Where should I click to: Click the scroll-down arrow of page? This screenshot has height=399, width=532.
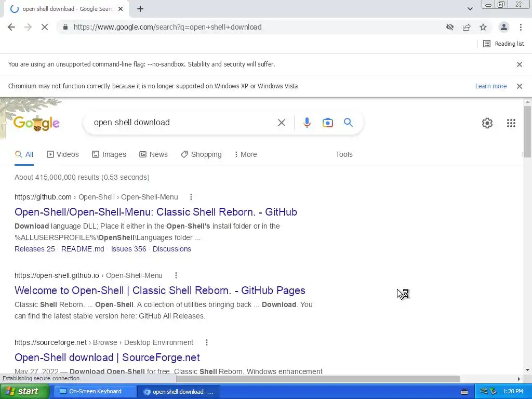pos(527,370)
